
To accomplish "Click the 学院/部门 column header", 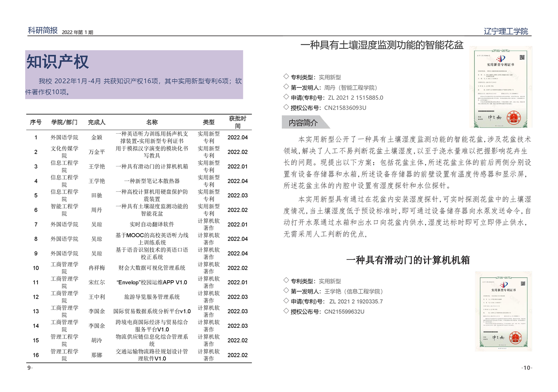I will [64, 122].
